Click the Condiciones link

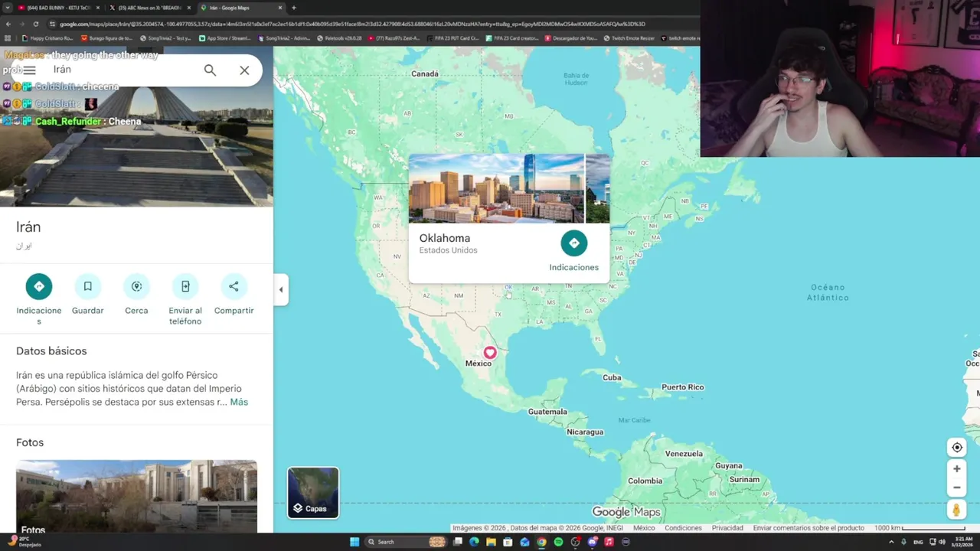point(683,528)
